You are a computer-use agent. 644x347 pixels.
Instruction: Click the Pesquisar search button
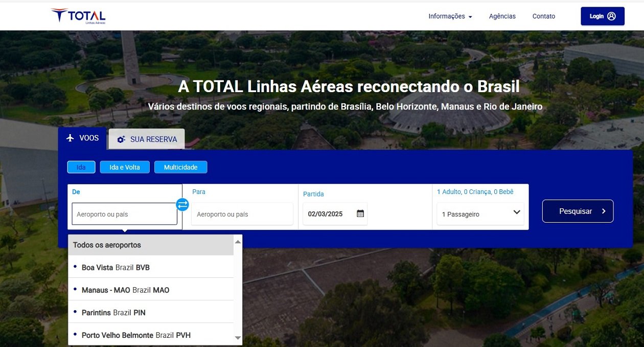[578, 211]
